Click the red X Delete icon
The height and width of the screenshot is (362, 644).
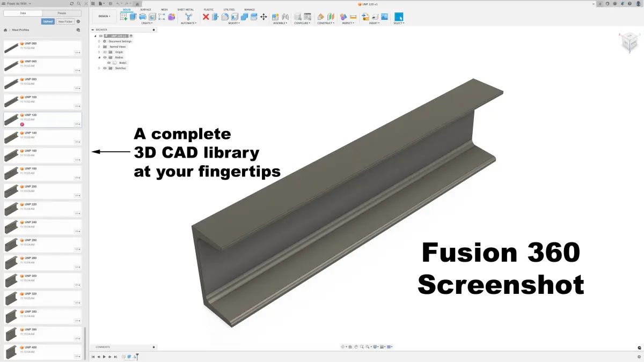[206, 17]
